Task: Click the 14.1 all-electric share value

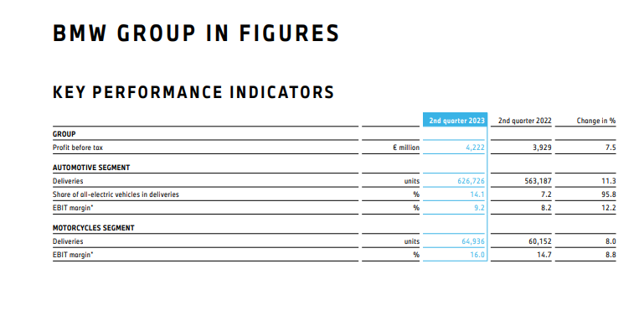Action: 477,194
